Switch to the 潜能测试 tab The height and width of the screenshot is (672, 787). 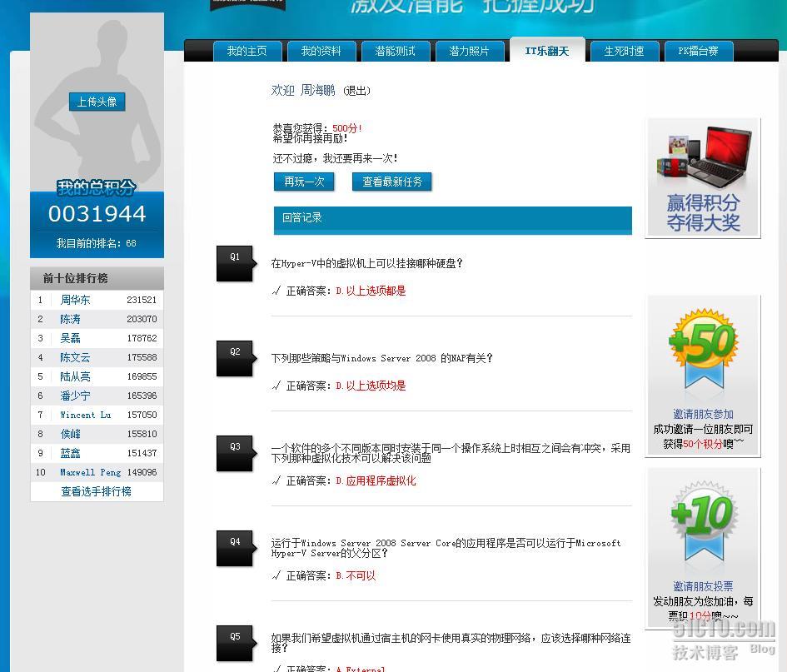[396, 51]
